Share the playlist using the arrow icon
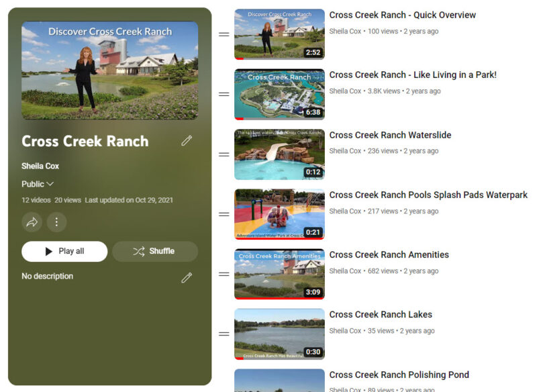This screenshot has height=392, width=537. 32,222
